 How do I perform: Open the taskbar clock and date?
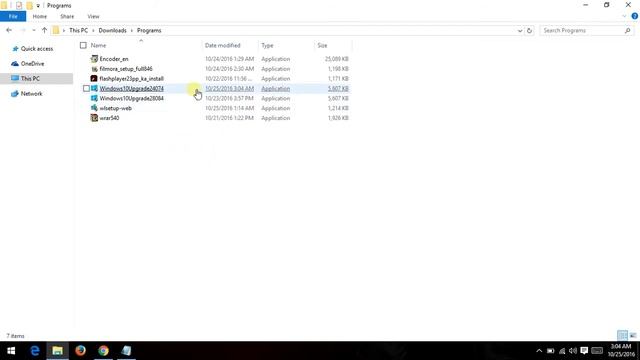tap(621, 351)
